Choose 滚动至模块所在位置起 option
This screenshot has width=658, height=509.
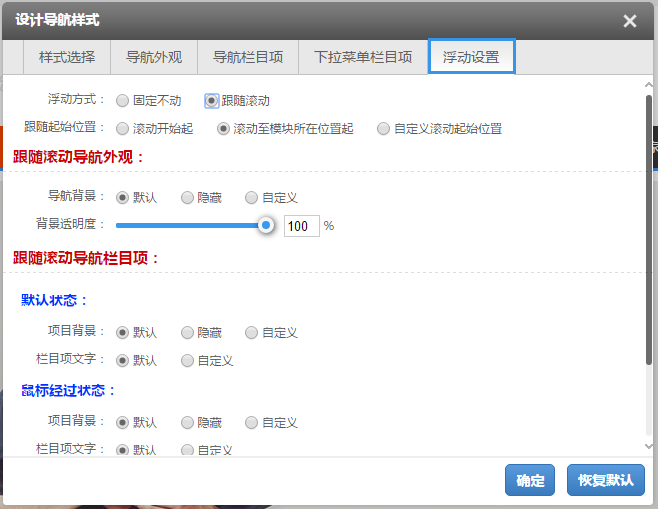coord(223,129)
